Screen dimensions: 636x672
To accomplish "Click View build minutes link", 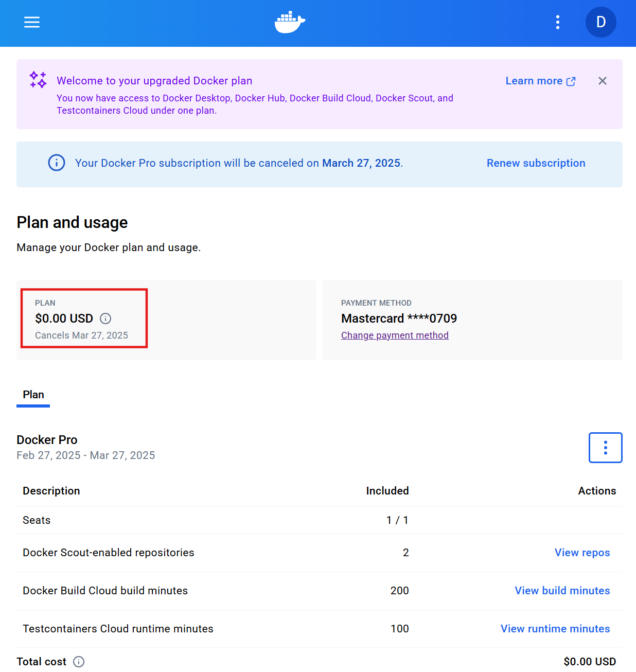I will click(562, 591).
